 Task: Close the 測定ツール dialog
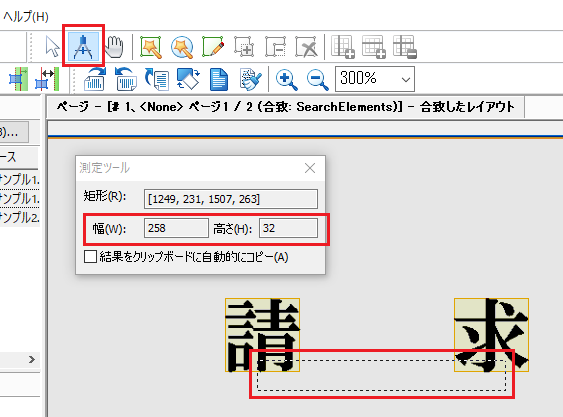[x=310, y=168]
